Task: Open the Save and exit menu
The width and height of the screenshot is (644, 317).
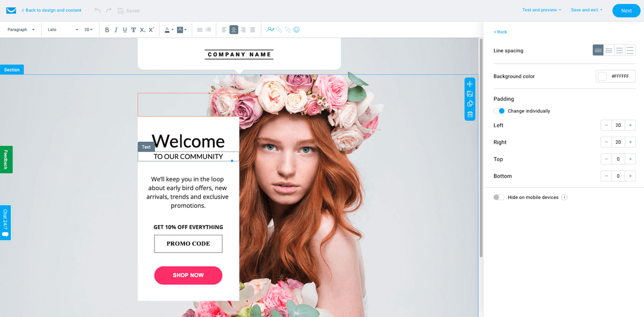Action: tap(586, 10)
